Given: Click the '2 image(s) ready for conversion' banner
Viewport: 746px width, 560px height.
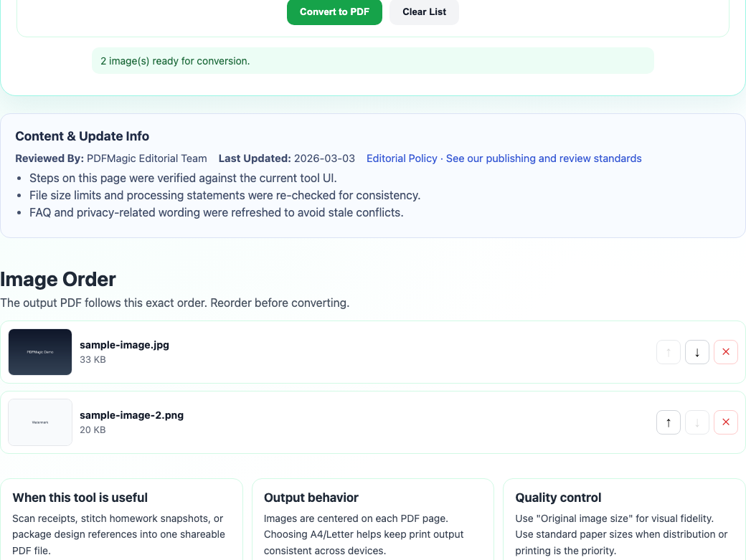Looking at the screenshot, I should (373, 60).
